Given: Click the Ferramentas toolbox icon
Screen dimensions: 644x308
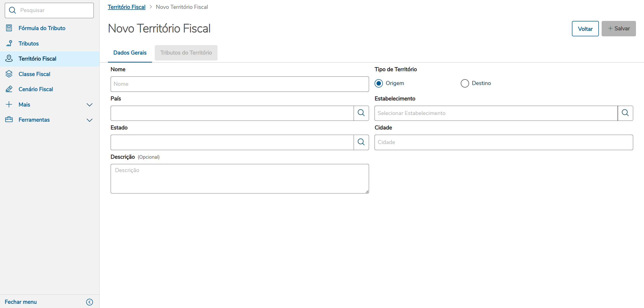Looking at the screenshot, I should 9,120.
